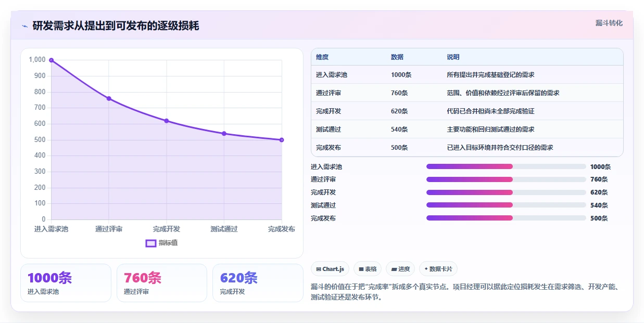This screenshot has height=323, width=644.
Task: Click the 完成开发 progress bar
Action: click(506, 192)
